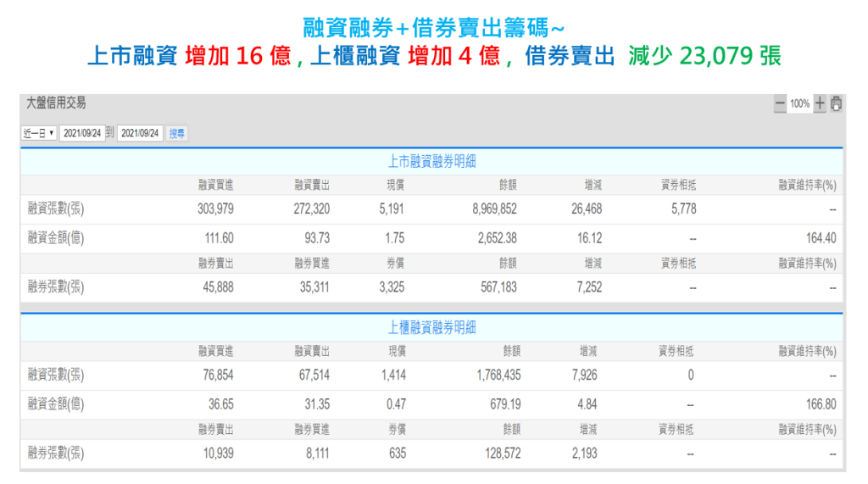
Task: Open the 近一日 date range dropdown
Action: tap(39, 133)
